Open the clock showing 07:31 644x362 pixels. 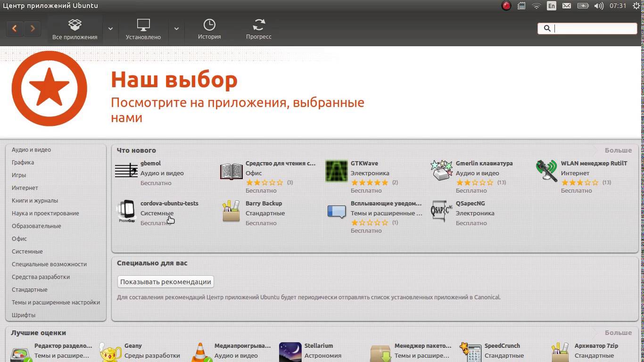point(618,6)
